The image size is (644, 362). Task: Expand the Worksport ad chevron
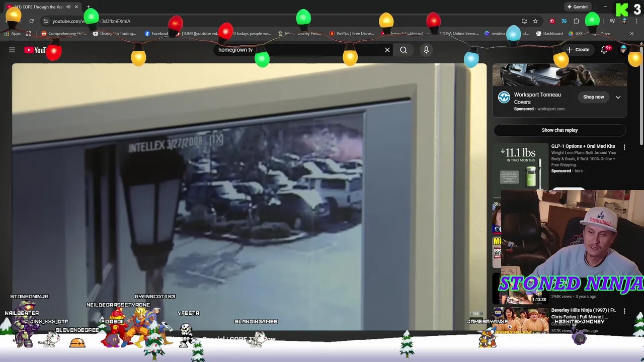[x=618, y=98]
